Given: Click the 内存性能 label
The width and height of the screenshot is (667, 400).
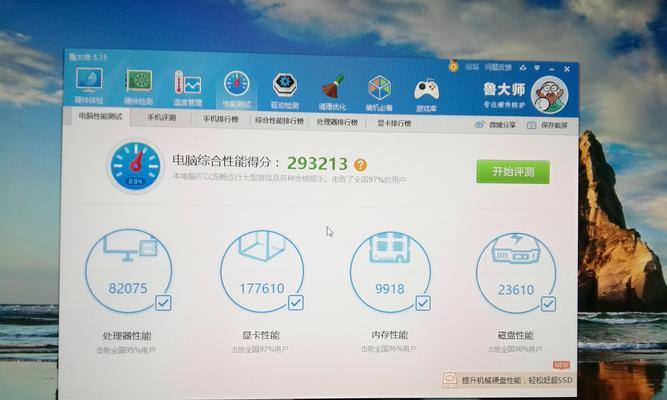Looking at the screenshot, I should (389, 335).
